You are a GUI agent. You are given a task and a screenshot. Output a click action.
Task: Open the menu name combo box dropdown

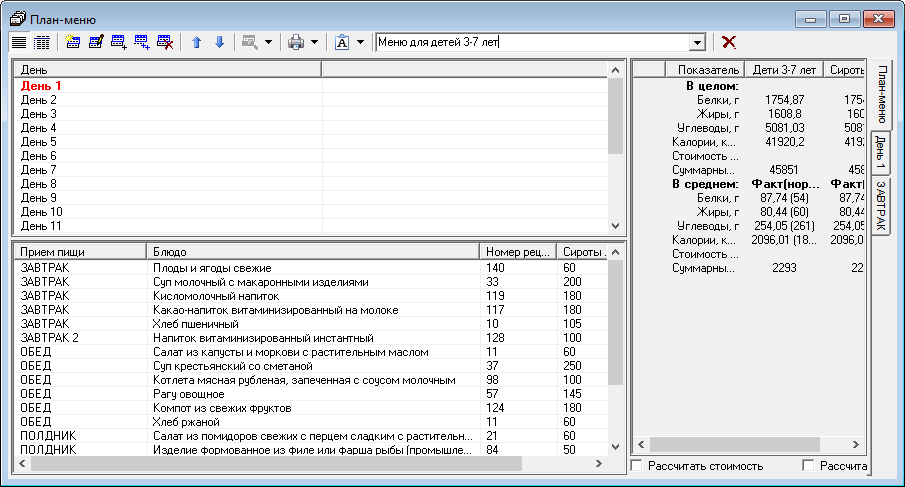pos(697,43)
